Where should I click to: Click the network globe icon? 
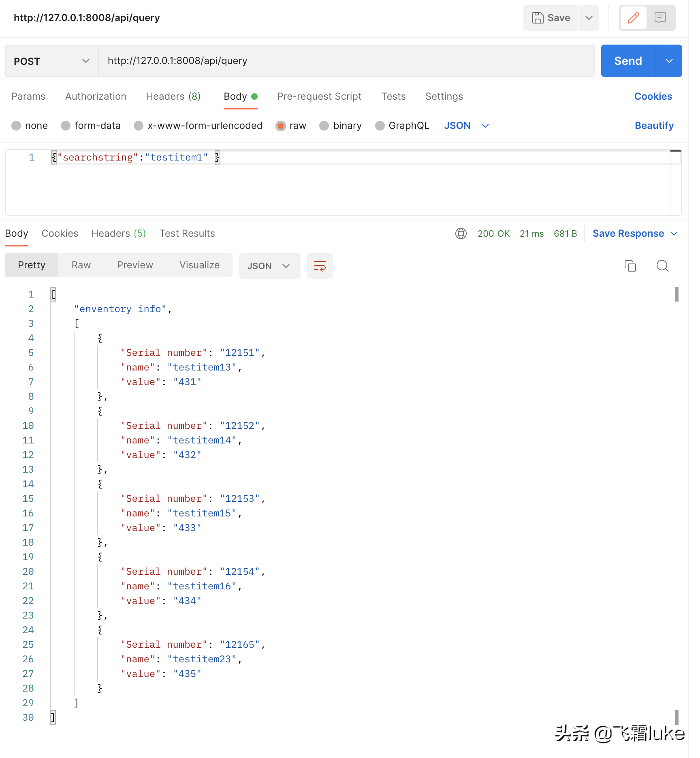click(461, 233)
